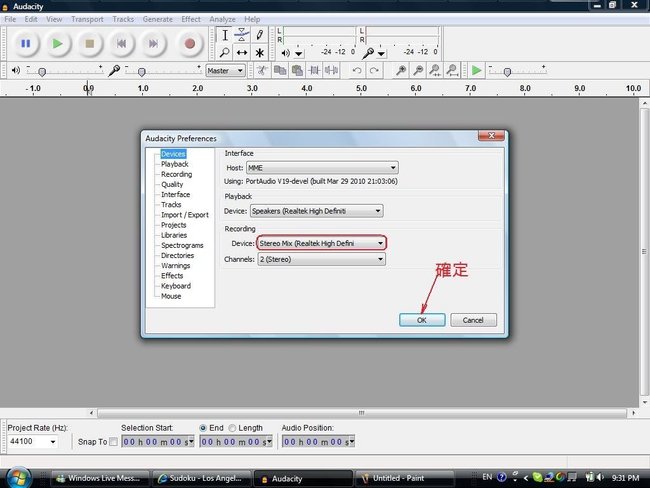
Task: Select the Time Shift tool
Action: tap(242, 53)
